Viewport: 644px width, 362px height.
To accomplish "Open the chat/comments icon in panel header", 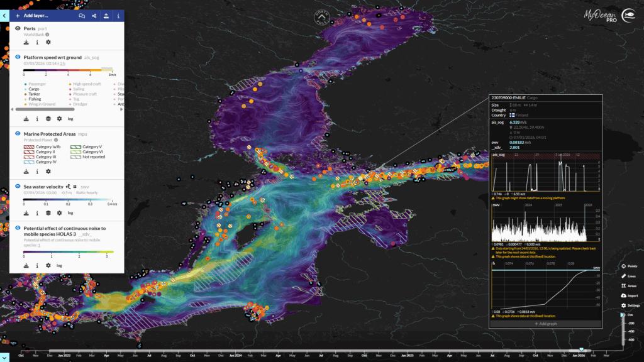I will tap(82, 15).
